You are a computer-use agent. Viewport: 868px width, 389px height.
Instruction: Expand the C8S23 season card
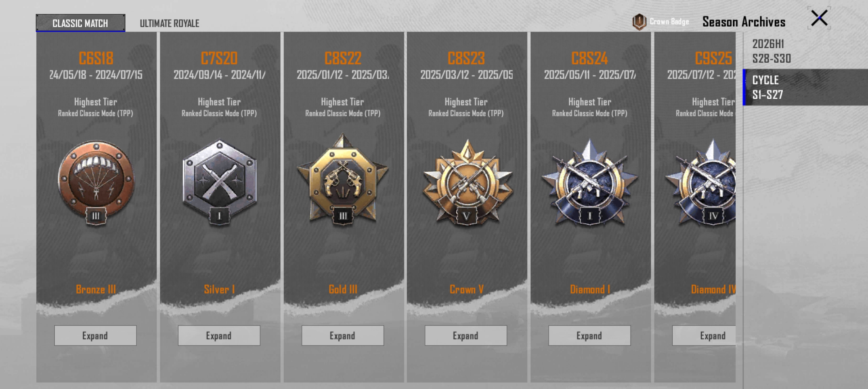pyautogui.click(x=466, y=336)
